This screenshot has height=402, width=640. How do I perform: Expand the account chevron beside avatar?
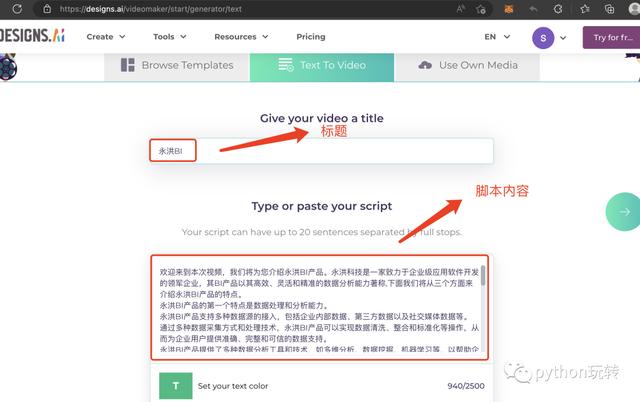563,38
